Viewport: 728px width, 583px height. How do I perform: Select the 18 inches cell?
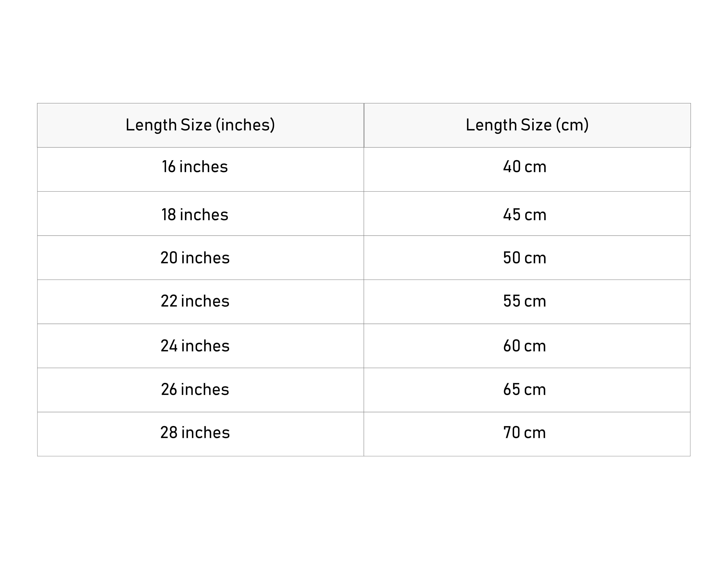pos(201,213)
